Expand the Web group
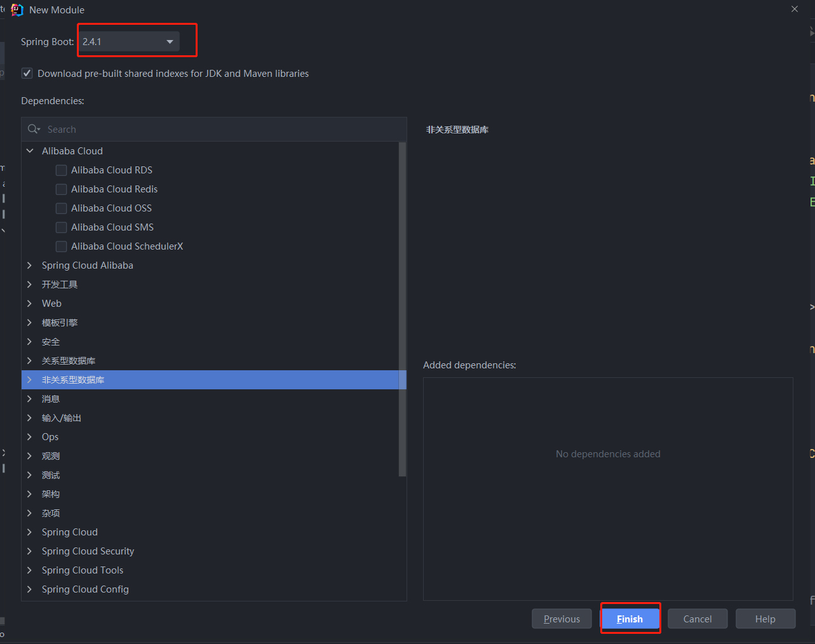This screenshot has height=644, width=815. point(29,303)
